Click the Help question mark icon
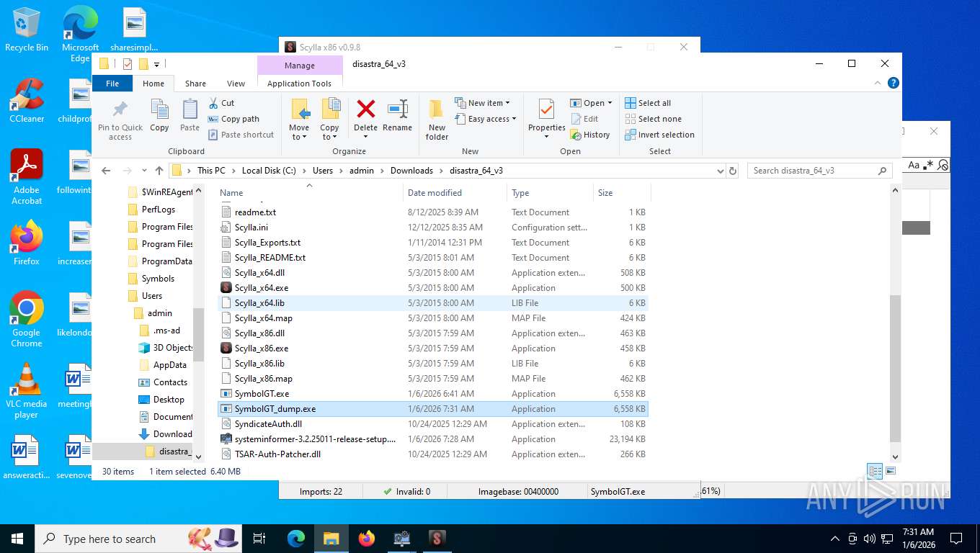980x553 pixels. pos(894,83)
